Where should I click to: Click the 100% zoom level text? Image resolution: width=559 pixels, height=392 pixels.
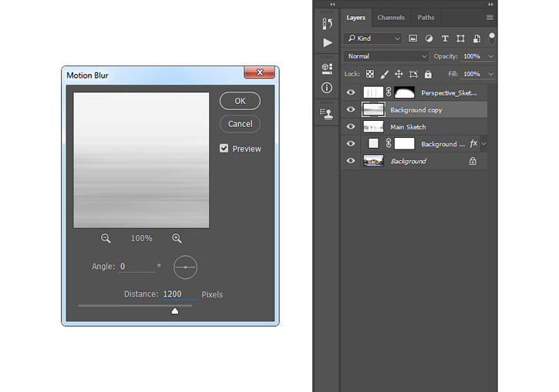pos(141,238)
